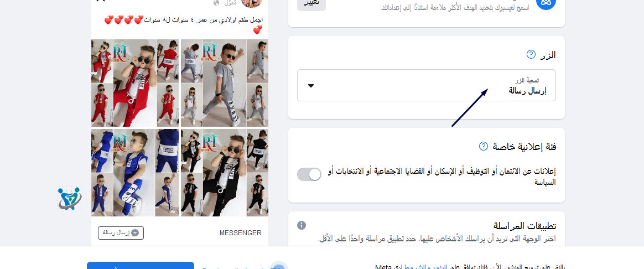Toggle the special ad category switch
The width and height of the screenshot is (644, 269).
click(309, 174)
